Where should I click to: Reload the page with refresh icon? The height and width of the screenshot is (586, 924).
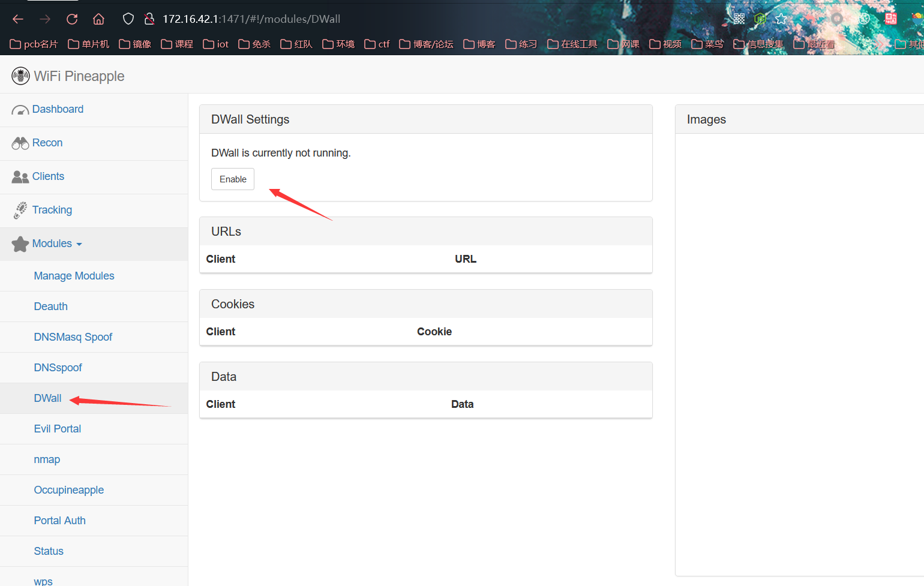coord(72,19)
